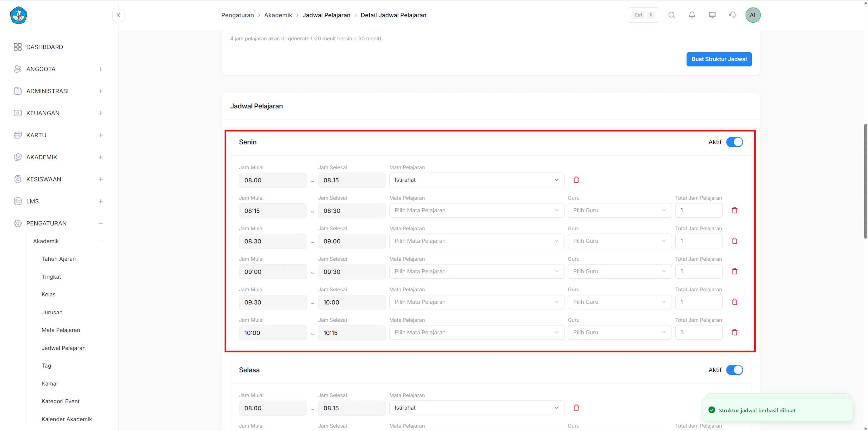Open the AF user avatar menu
The width and height of the screenshot is (868, 431).
click(753, 15)
